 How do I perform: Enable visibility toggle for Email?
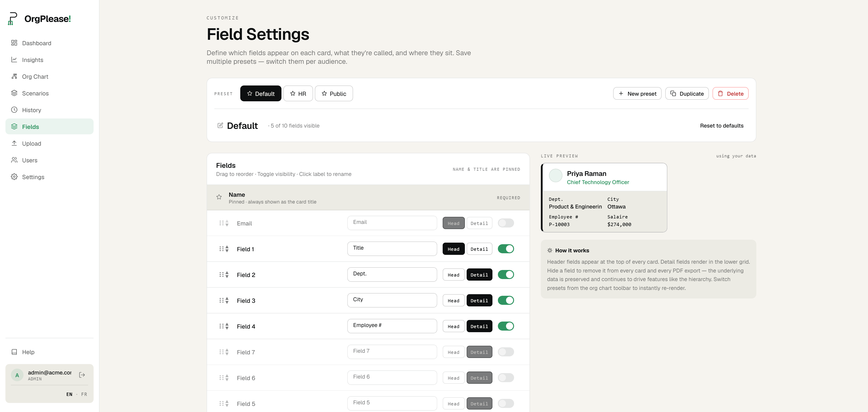506,223
